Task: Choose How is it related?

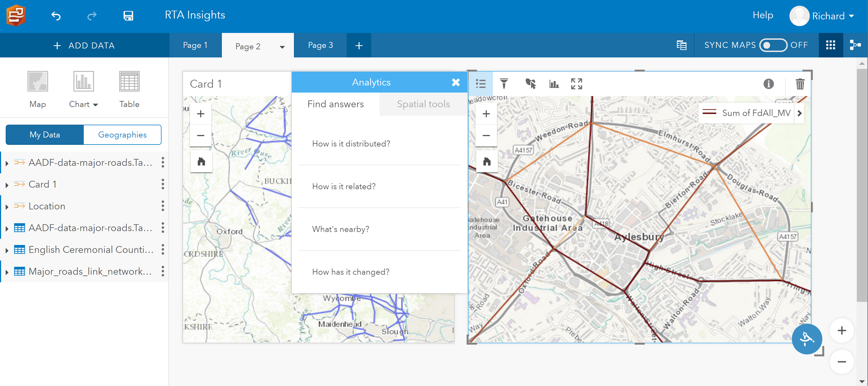Action: coord(379,186)
